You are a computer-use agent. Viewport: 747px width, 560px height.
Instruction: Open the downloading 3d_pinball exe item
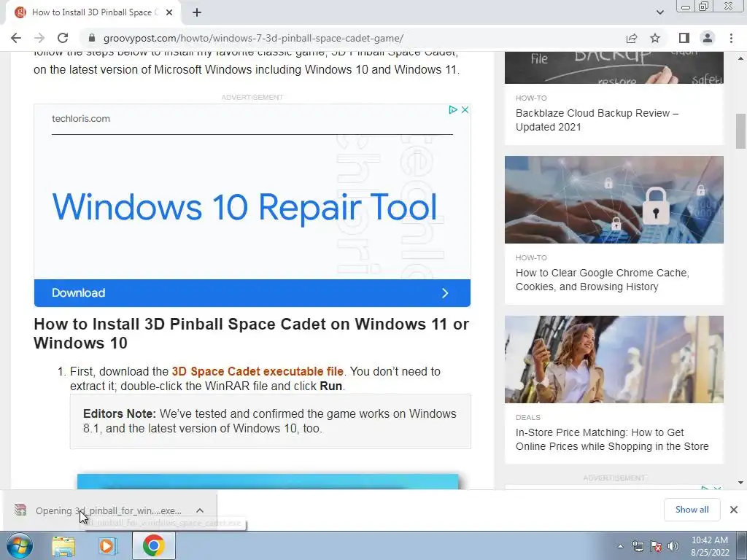click(x=108, y=510)
